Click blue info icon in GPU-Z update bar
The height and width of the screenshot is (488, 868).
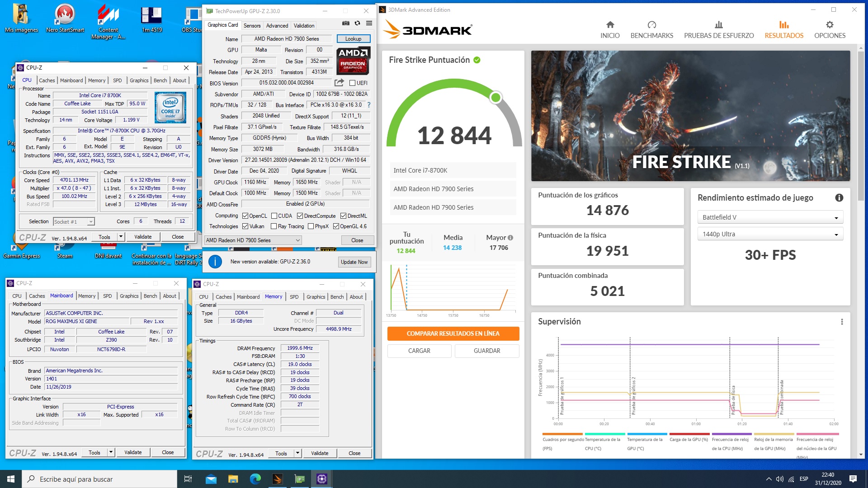pos(215,262)
